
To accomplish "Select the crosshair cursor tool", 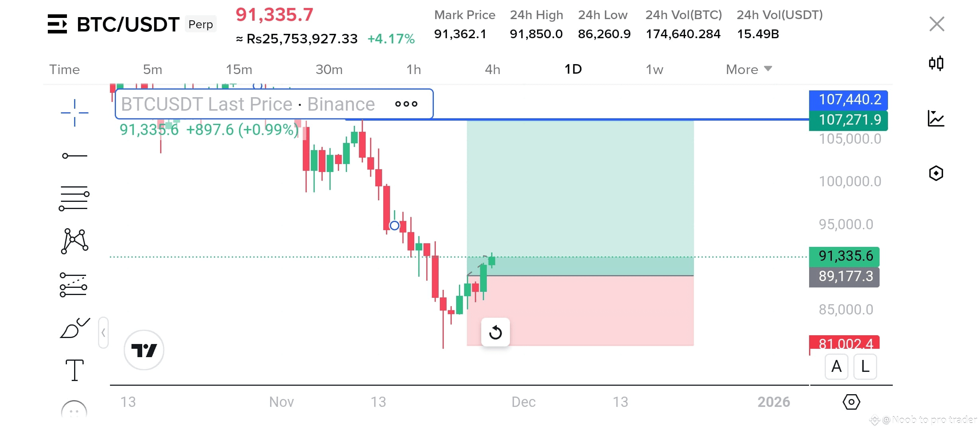I will pyautogui.click(x=74, y=113).
